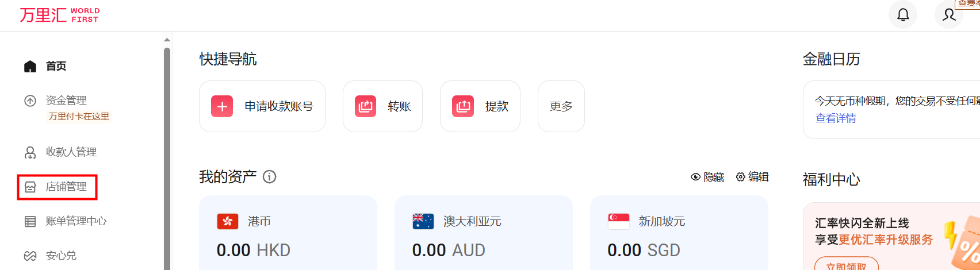Click the info icon beside 我的资产
Viewport: 980px width, 270px height.
(269, 177)
